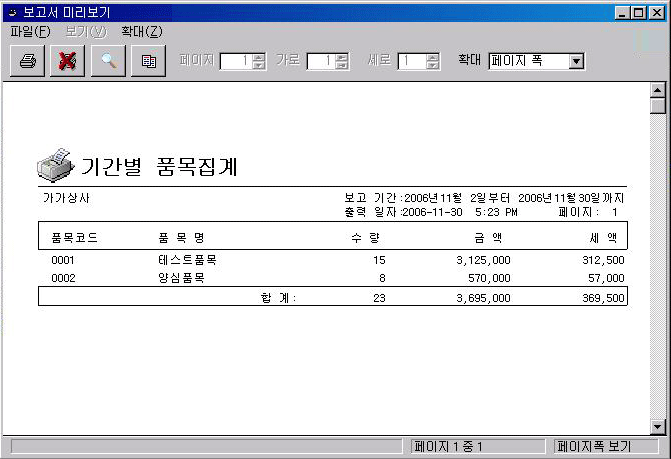Click tax value 57,000

606,278
